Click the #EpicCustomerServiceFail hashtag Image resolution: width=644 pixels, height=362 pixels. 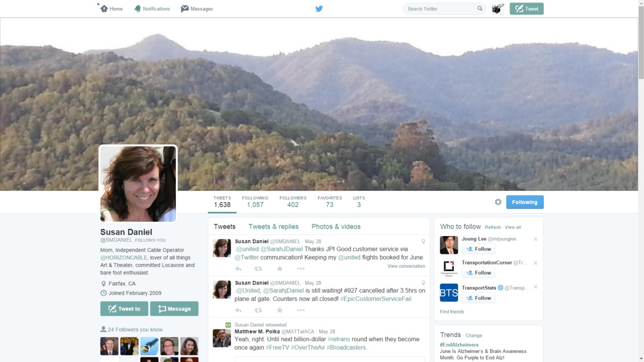tap(376, 299)
